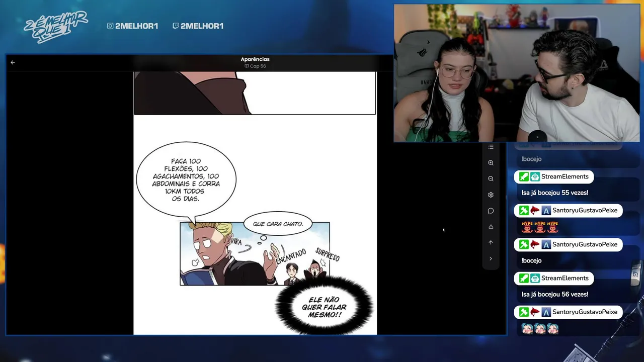Click the Aparências manga title
The image size is (644, 362).
(255, 59)
